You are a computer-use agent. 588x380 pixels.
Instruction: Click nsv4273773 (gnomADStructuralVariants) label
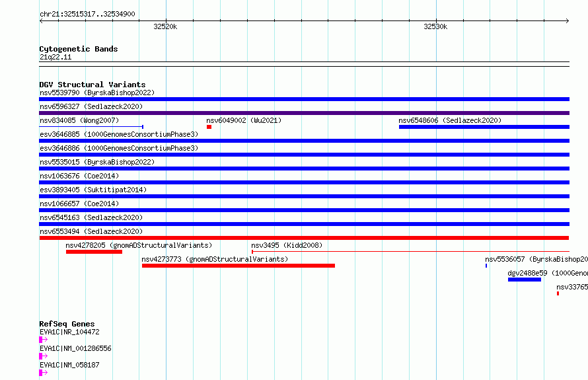[x=215, y=259]
